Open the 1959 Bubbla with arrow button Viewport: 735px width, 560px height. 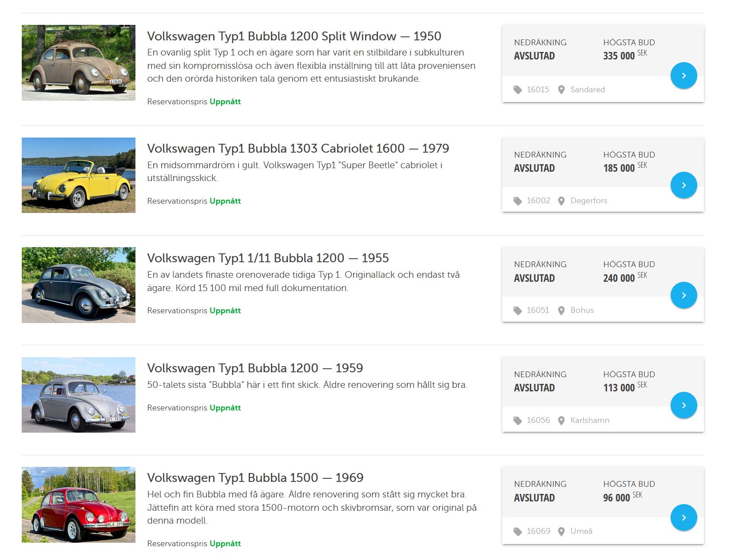(683, 405)
